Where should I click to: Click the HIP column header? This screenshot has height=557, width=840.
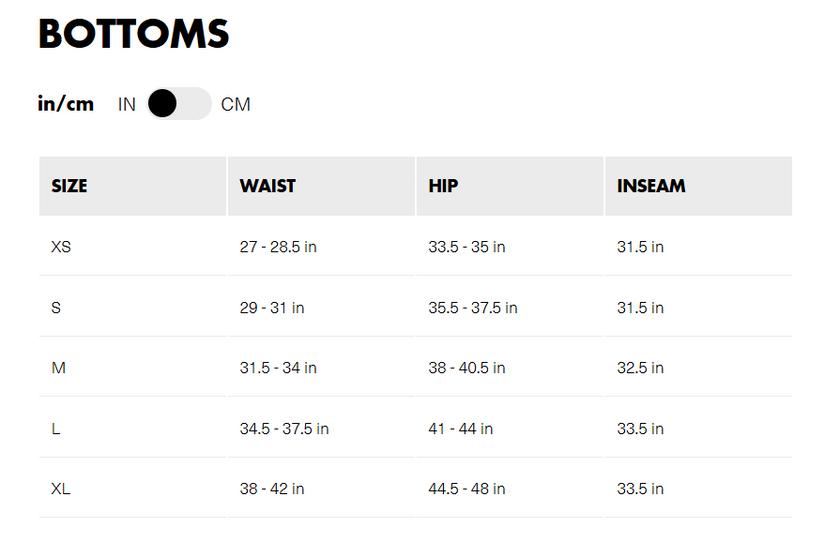443,186
